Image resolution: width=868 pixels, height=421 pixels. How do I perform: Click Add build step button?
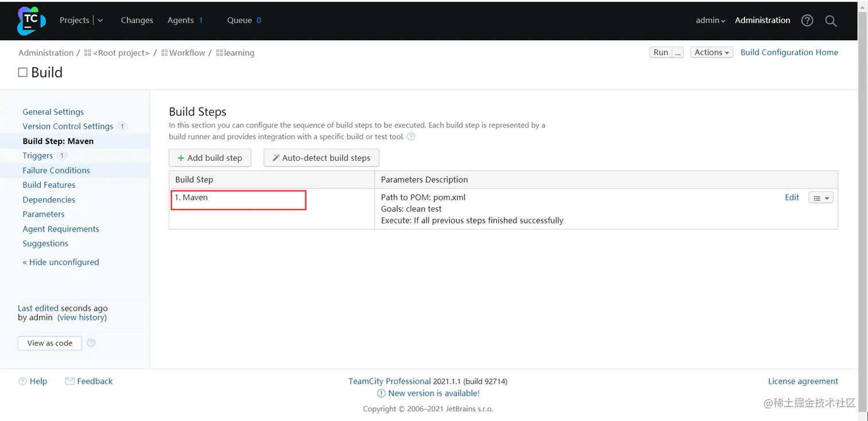tap(210, 158)
